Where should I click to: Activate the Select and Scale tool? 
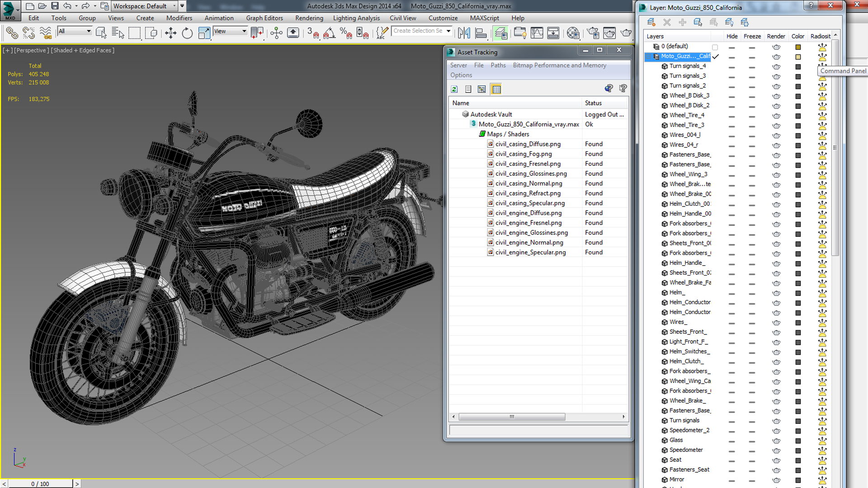pos(204,33)
